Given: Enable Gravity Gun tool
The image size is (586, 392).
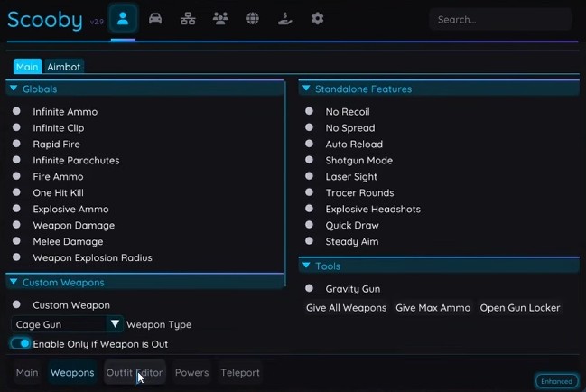Looking at the screenshot, I should tap(309, 288).
